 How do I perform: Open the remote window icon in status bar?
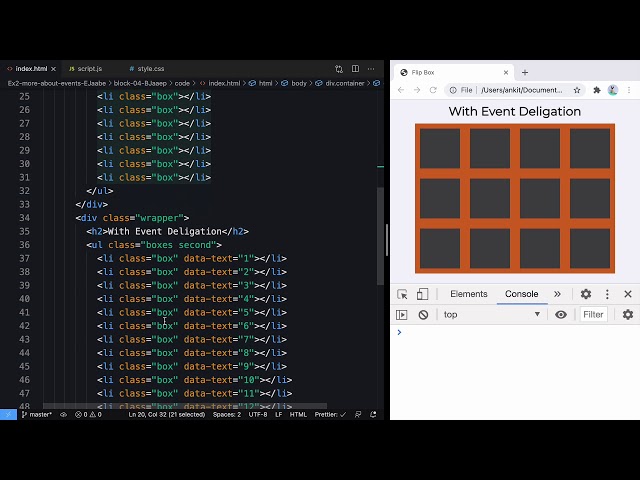[8, 415]
